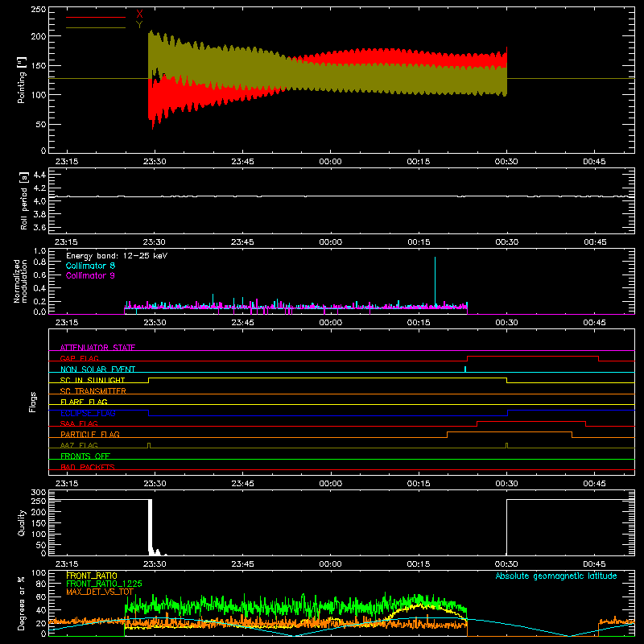The width and height of the screenshot is (644, 644).
Task: Select the 'Collimator 9' legend entry
Action: pyautogui.click(x=90, y=275)
